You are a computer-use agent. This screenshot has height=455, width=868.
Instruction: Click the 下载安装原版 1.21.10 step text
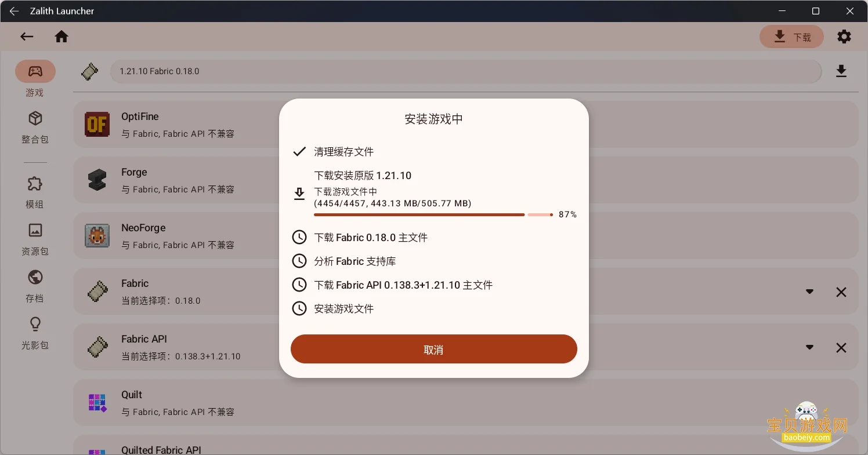(363, 176)
